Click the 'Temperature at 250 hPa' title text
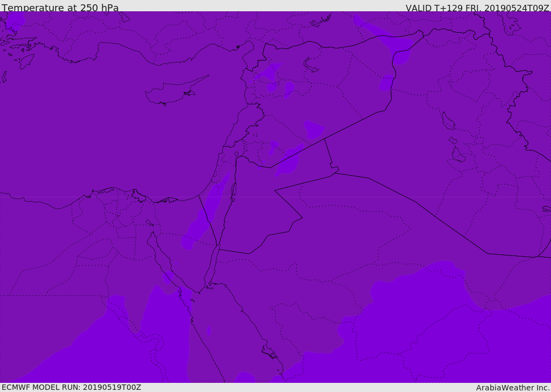The image size is (551, 392). pos(60,8)
